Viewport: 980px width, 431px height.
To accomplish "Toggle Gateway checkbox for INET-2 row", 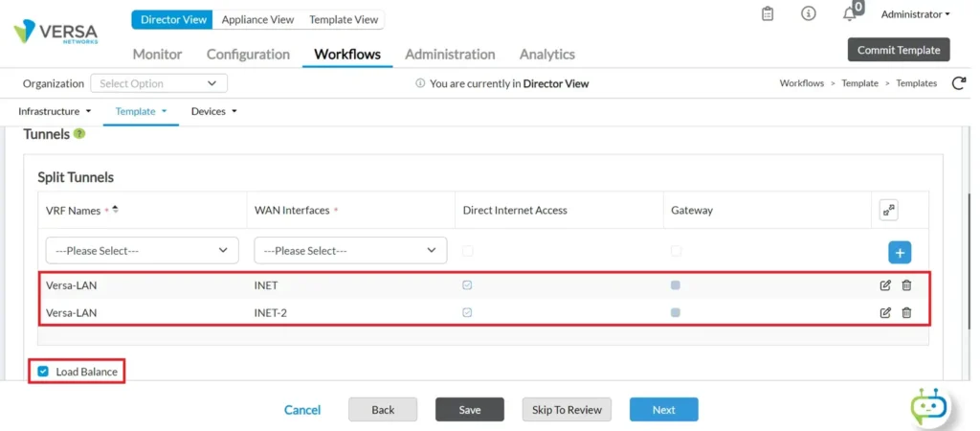I will coord(676,312).
